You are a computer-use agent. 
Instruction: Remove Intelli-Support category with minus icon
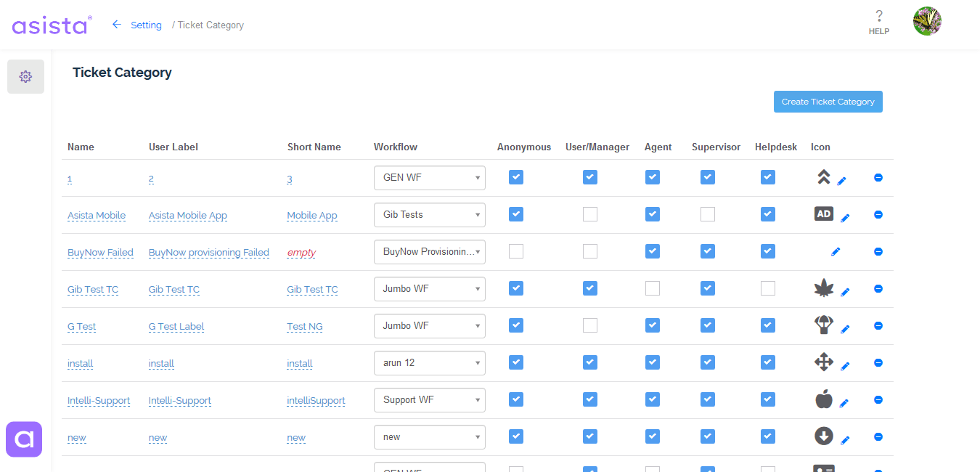(x=878, y=399)
